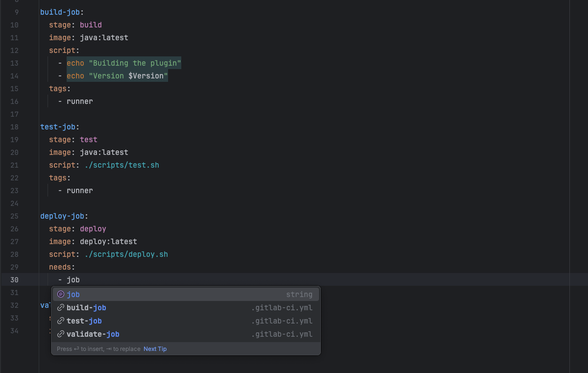Open the 'Next Tip' link

(x=155, y=349)
